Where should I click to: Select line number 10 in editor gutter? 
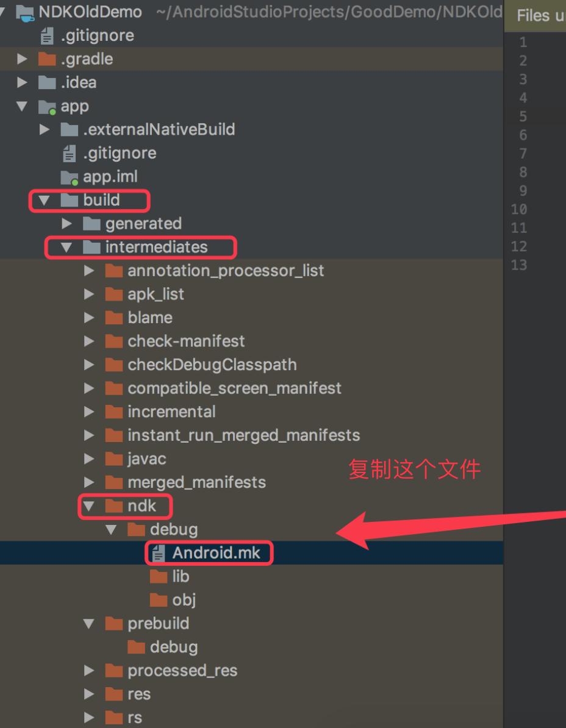[x=518, y=209]
